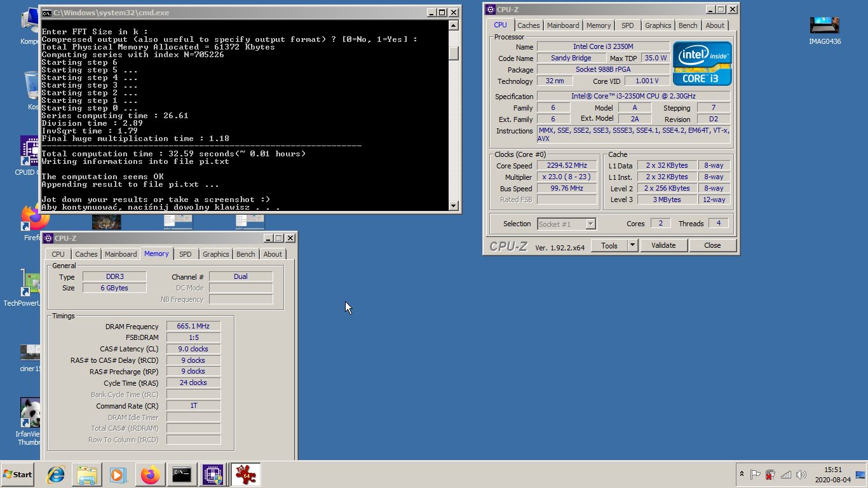Show hidden system tray icons
This screenshot has width=868, height=488.
coord(742,475)
